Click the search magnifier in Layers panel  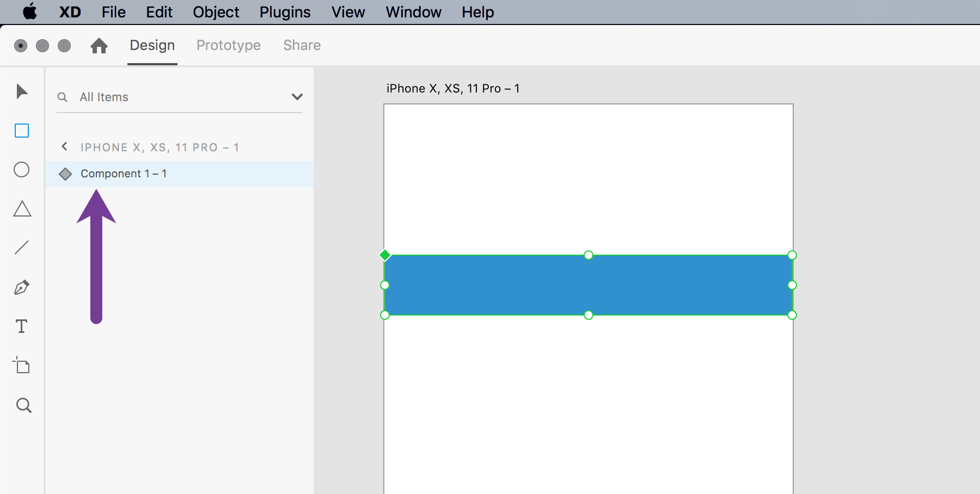pyautogui.click(x=63, y=97)
